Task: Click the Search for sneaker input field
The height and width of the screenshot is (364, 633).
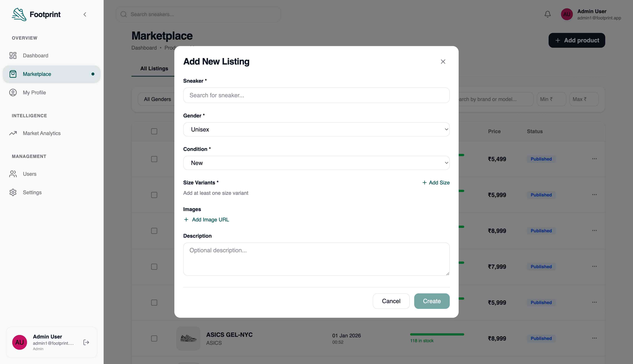Action: [x=316, y=95]
